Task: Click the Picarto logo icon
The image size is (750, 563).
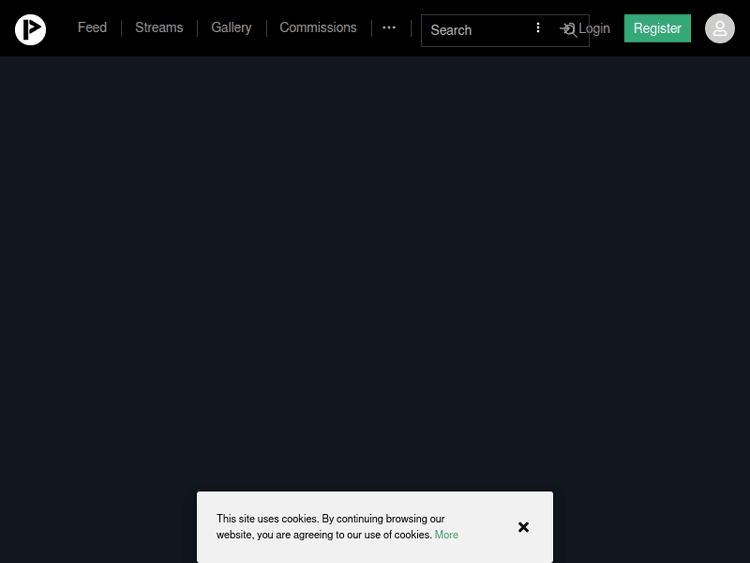Action: tap(30, 29)
